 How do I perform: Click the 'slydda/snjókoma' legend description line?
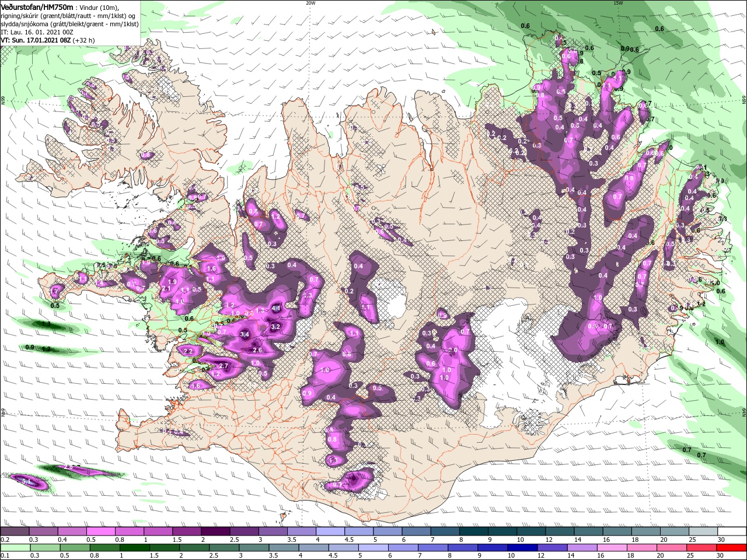click(69, 24)
